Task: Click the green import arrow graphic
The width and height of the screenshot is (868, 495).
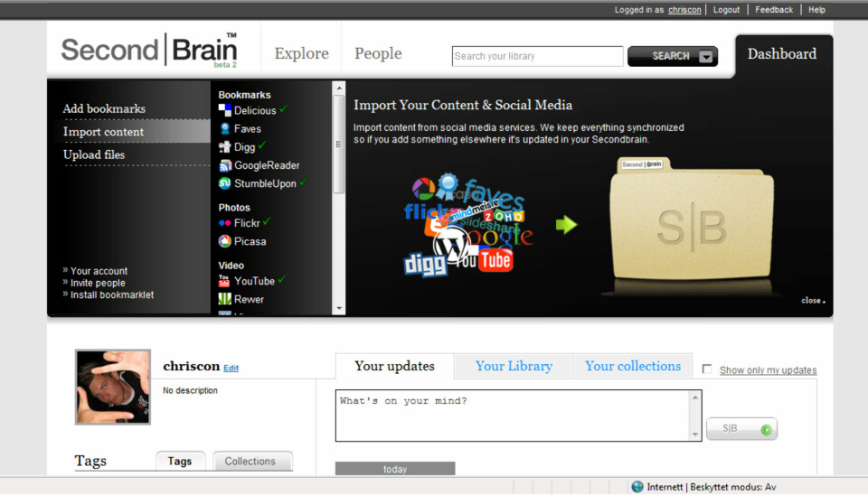Action: (566, 225)
